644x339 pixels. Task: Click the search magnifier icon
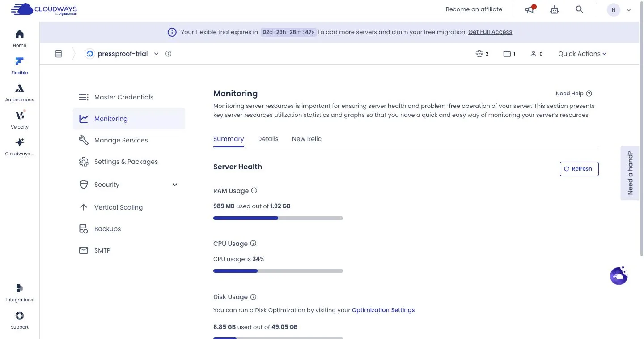pyautogui.click(x=580, y=9)
